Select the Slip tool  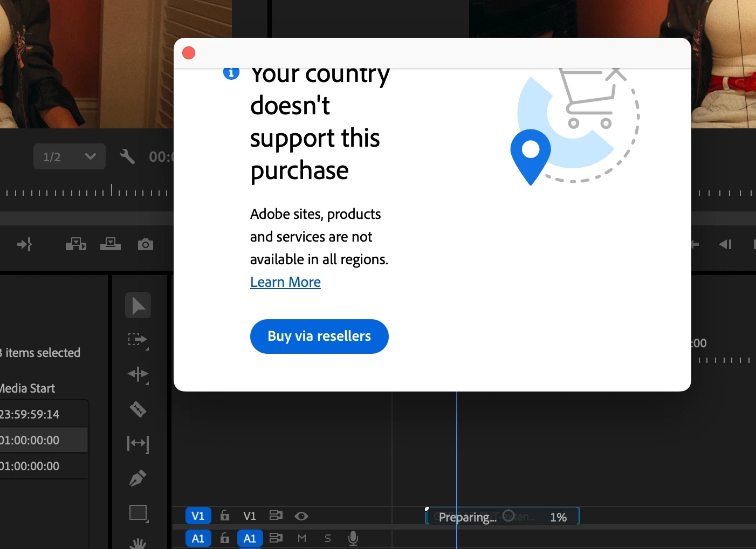tap(138, 443)
